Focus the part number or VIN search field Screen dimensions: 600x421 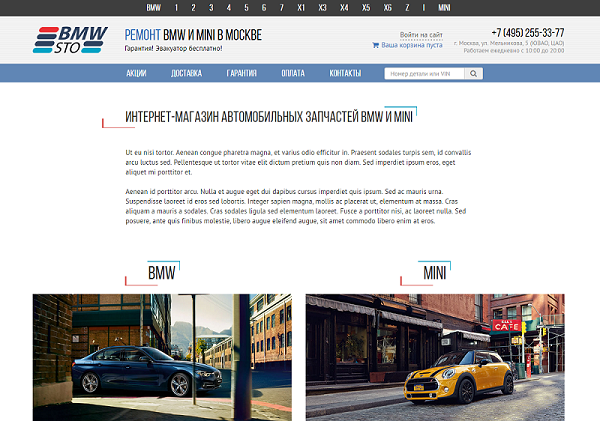[424, 73]
